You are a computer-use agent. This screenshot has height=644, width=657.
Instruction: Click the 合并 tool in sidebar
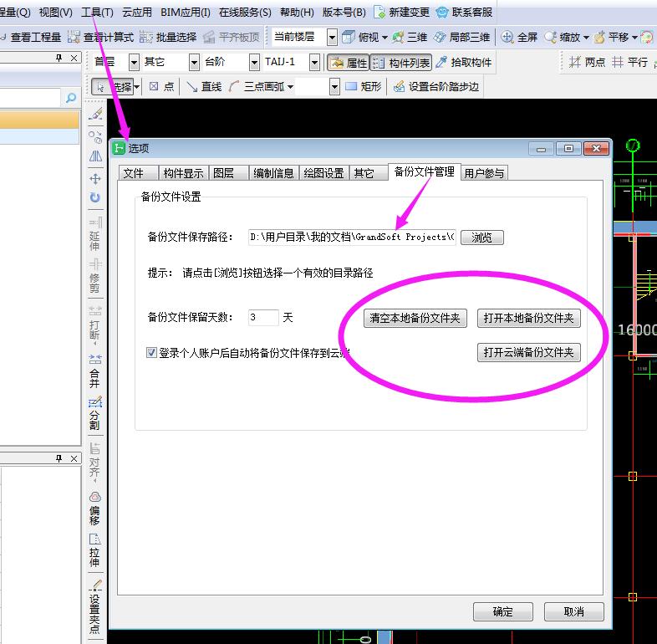click(95, 371)
